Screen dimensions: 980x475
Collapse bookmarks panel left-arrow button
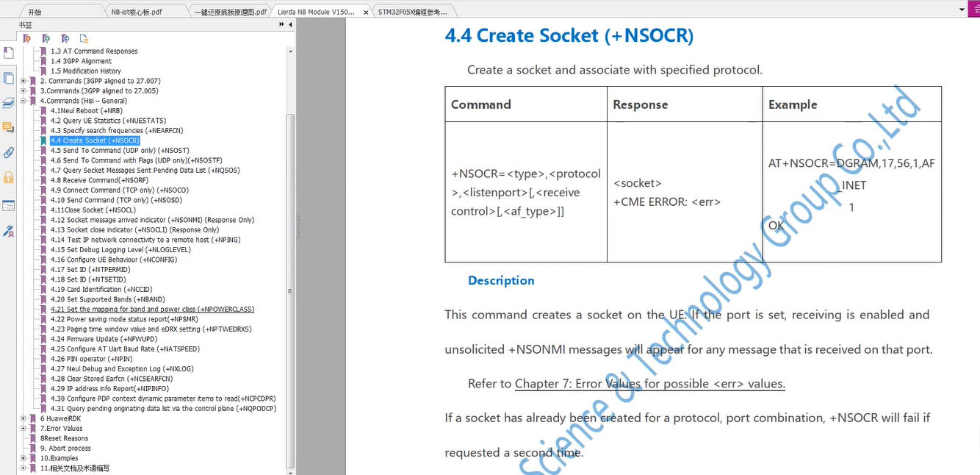[290, 24]
